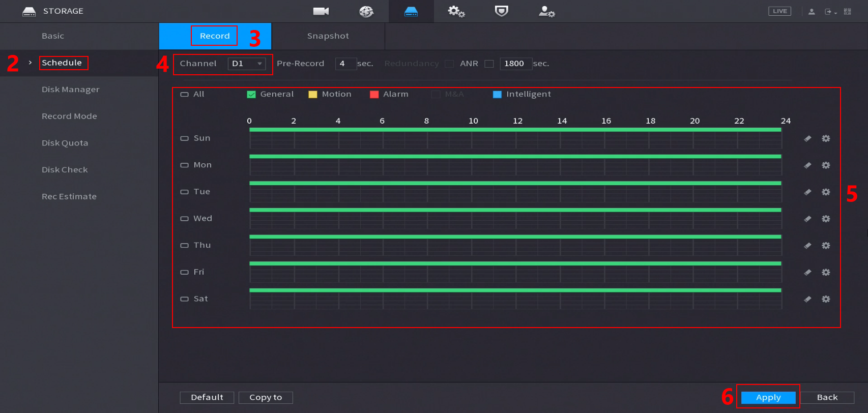The image size is (868, 413).
Task: Click the Default button
Action: (207, 398)
